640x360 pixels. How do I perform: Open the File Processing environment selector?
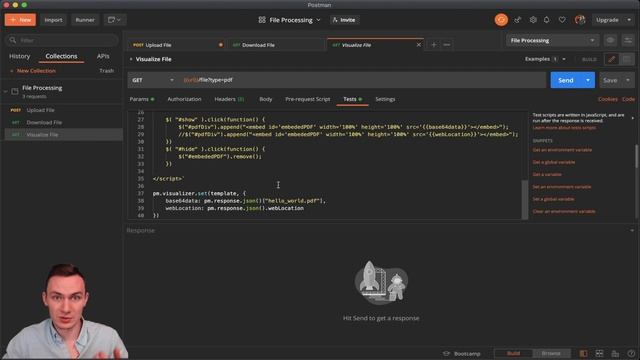(552, 40)
